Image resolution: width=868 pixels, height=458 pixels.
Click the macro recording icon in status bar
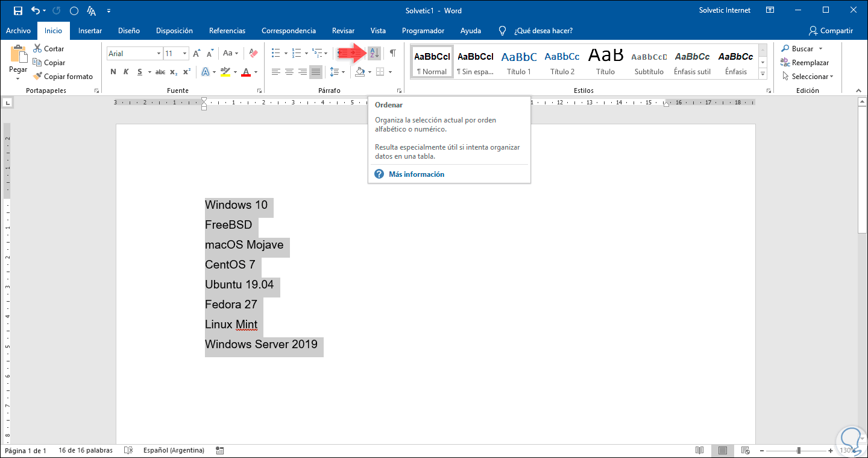coord(219,450)
